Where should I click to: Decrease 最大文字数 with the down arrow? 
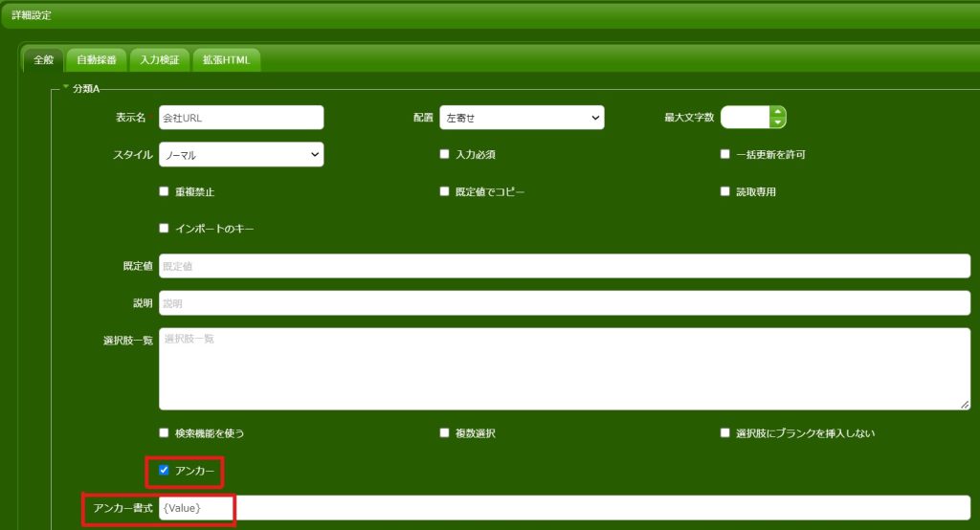click(x=777, y=122)
